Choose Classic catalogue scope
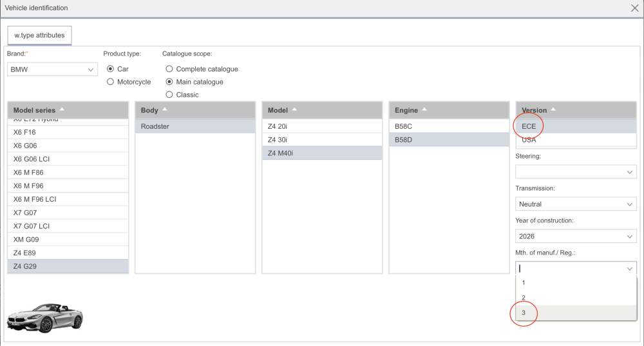 (x=169, y=95)
